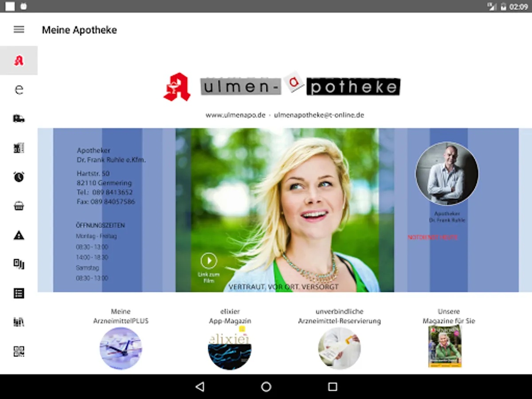Click the '82110 Germering' text

point(104,183)
